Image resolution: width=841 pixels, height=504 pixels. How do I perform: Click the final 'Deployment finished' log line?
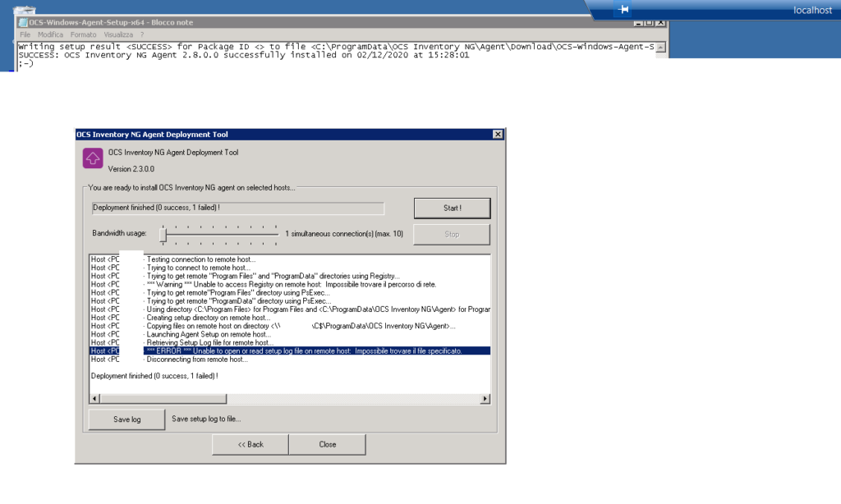click(154, 376)
